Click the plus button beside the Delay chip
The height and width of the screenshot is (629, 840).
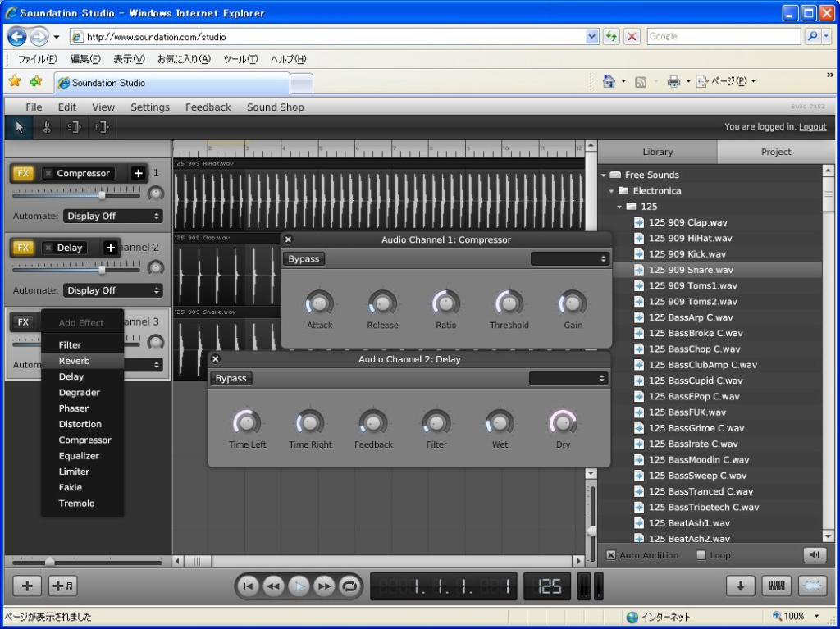pyautogui.click(x=111, y=248)
